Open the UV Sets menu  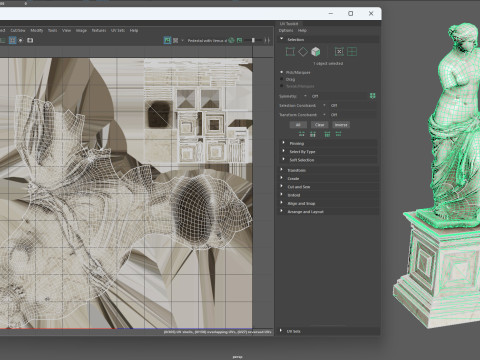pyautogui.click(x=118, y=30)
